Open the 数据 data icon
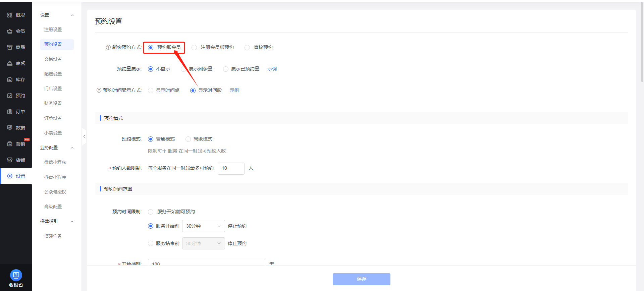The image size is (644, 291). click(x=10, y=128)
